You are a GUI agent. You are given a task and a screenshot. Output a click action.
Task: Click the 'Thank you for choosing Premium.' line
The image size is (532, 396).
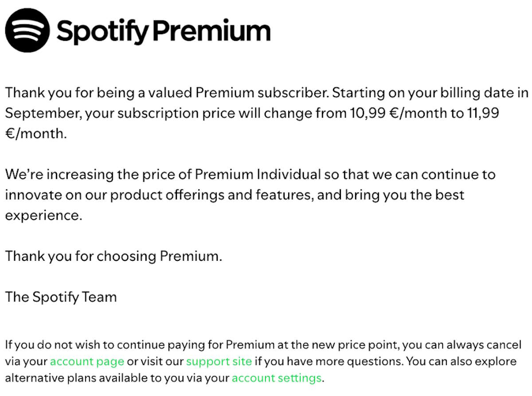[113, 256]
